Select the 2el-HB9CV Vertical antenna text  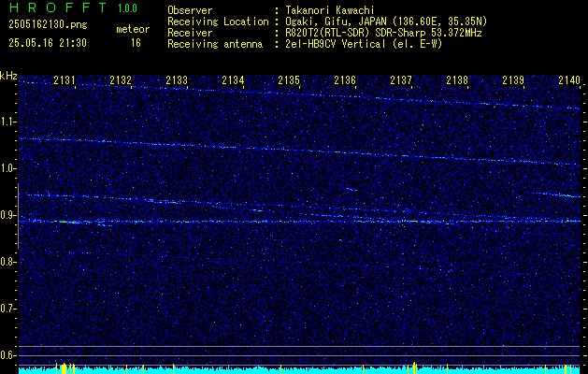[364, 44]
